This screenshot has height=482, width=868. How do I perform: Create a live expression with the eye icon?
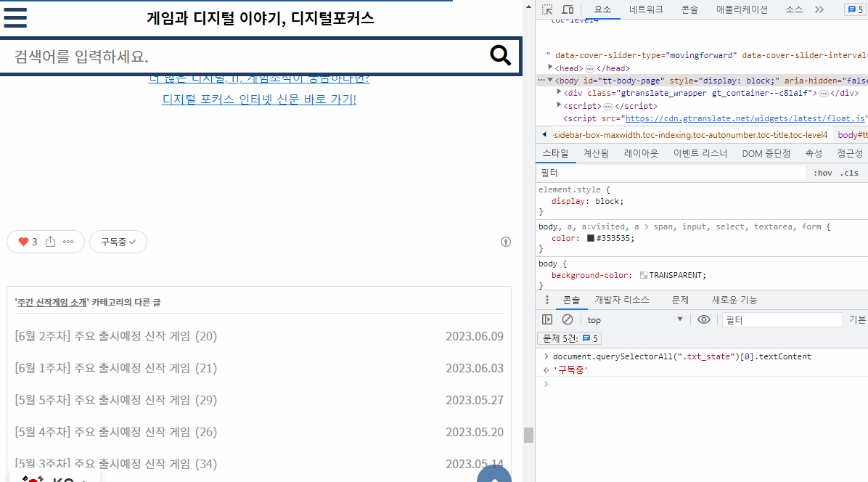coord(703,319)
